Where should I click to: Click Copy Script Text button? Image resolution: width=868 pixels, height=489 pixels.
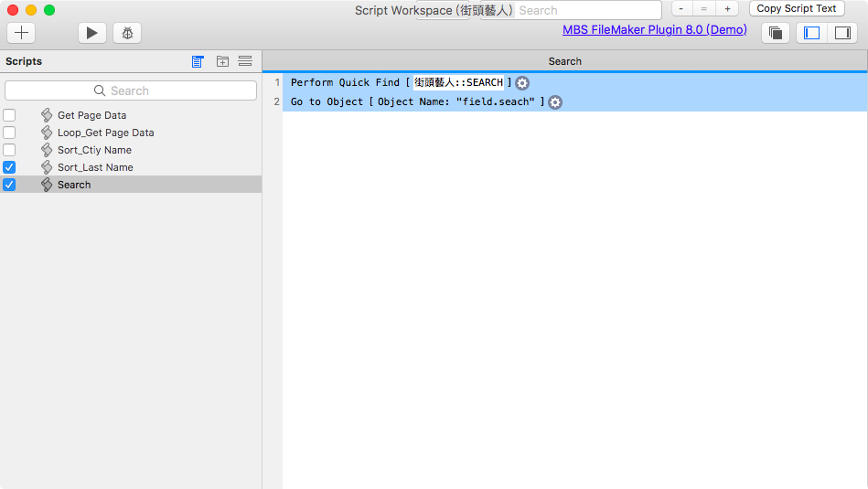tap(797, 8)
